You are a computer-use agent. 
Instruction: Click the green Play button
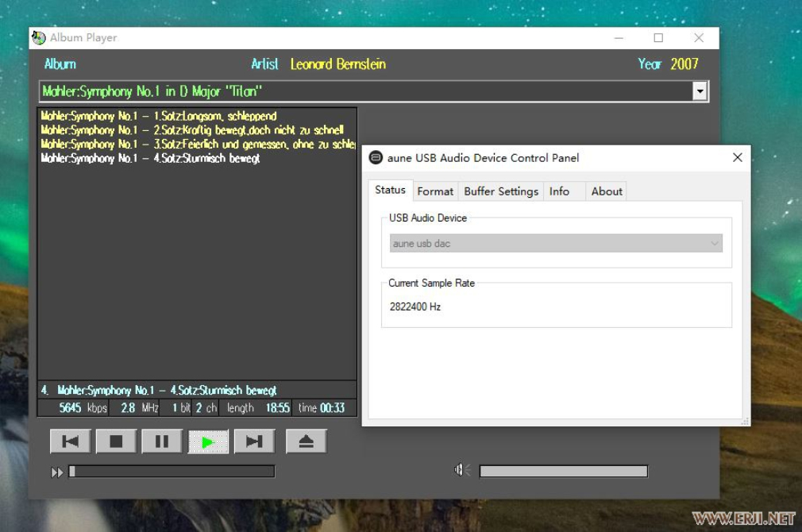[x=208, y=441]
